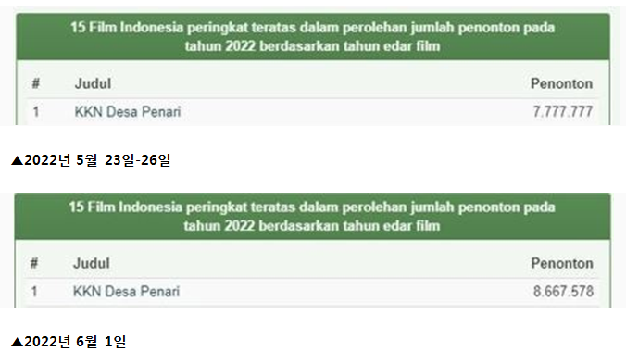The width and height of the screenshot is (626, 364).
Task: Click the triangle marker before 6월 caption
Action: [18, 342]
